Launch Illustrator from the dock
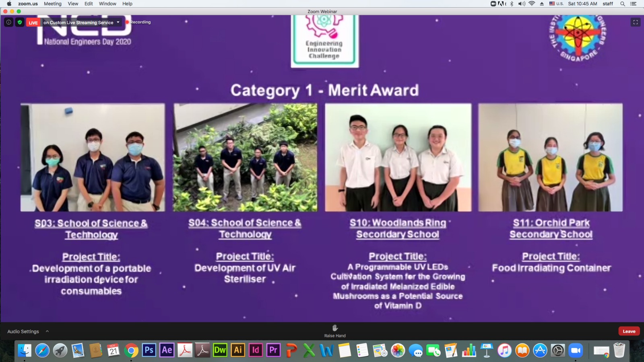The width and height of the screenshot is (644, 362). pyautogui.click(x=237, y=350)
